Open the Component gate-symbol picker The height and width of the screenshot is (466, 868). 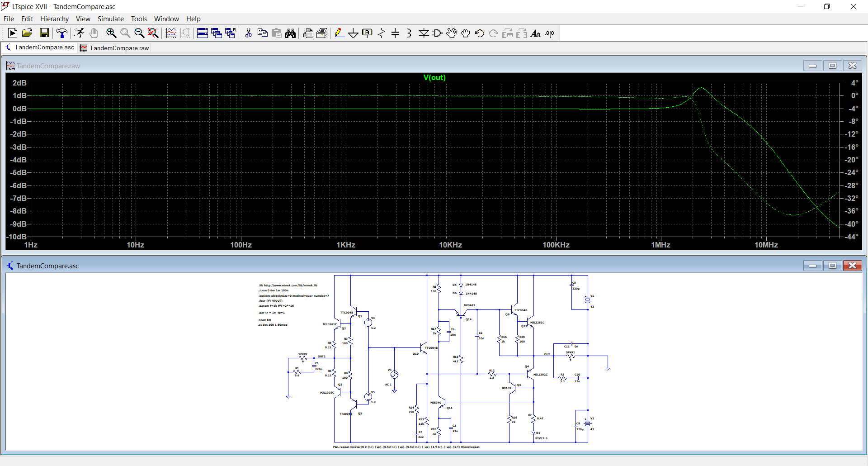438,33
